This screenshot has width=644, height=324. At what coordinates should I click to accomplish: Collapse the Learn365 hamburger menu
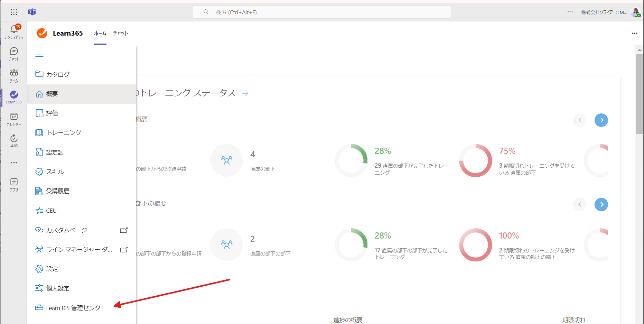pyautogui.click(x=39, y=55)
